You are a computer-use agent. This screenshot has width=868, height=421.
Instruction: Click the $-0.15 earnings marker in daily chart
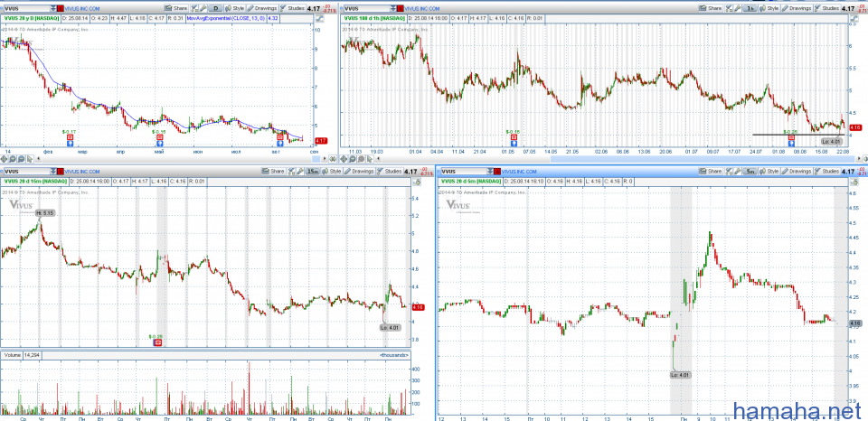(x=159, y=136)
